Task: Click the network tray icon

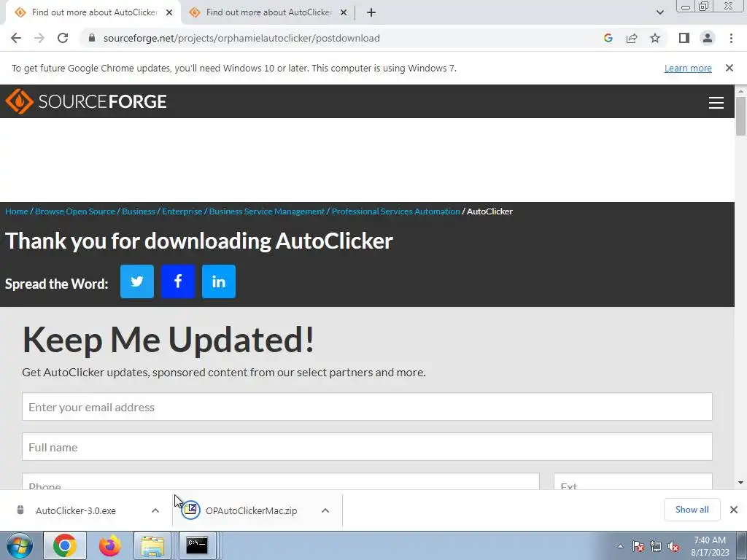Action: pyautogui.click(x=656, y=546)
